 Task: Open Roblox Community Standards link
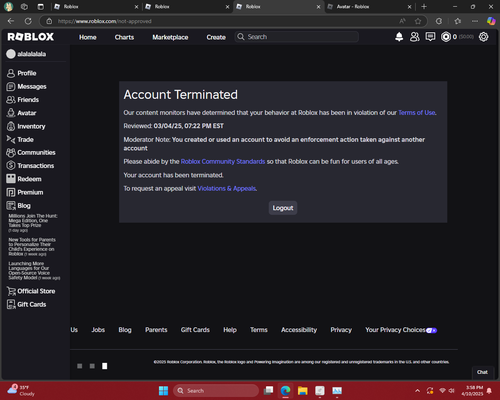click(x=223, y=161)
